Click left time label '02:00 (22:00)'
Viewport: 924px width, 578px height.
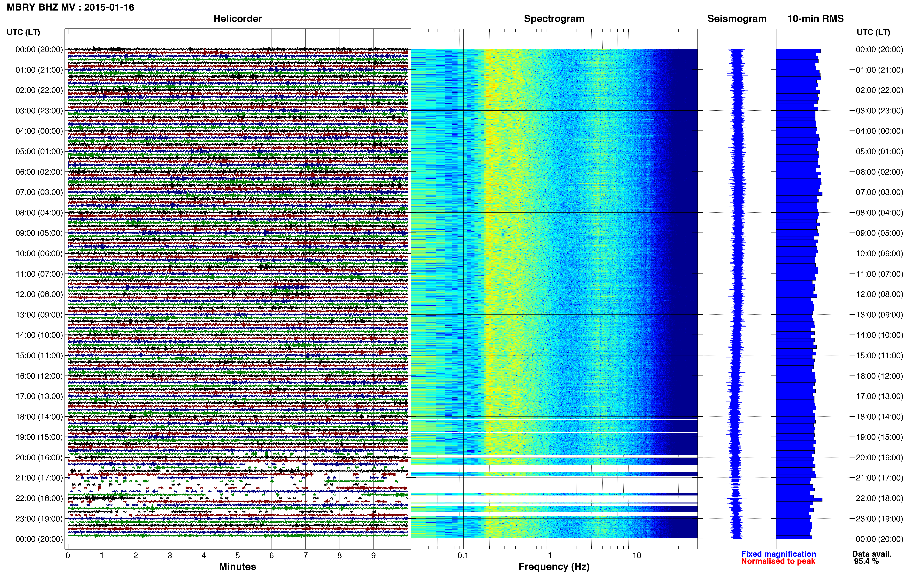(x=39, y=90)
